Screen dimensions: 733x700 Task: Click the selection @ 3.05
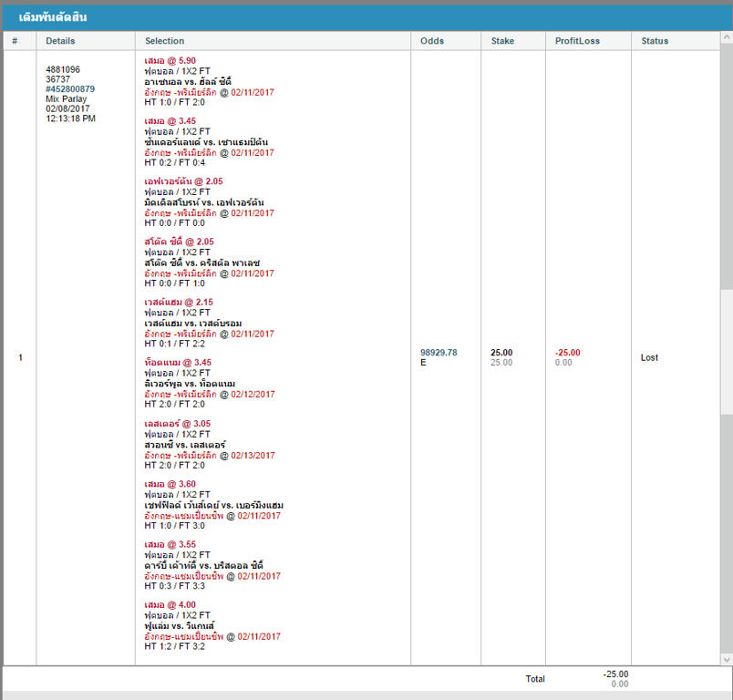point(178,423)
